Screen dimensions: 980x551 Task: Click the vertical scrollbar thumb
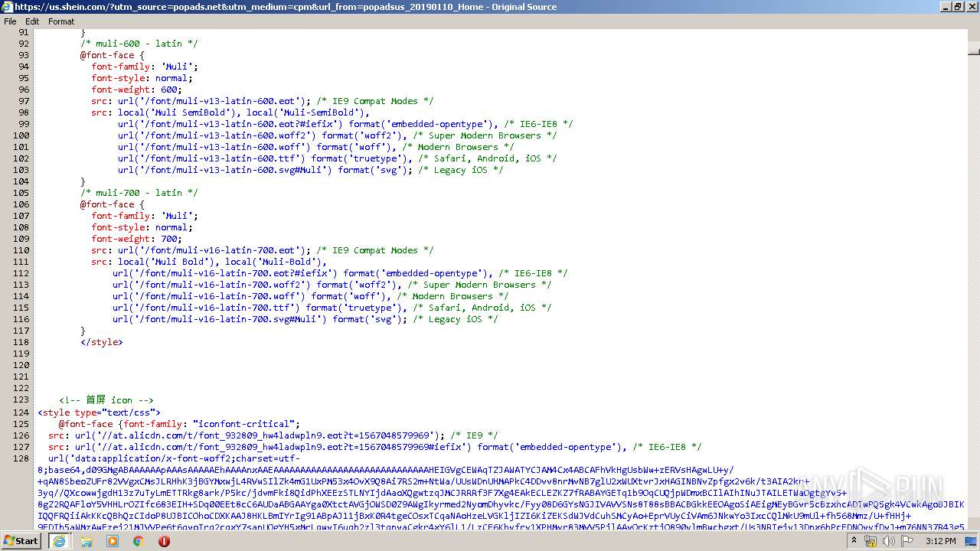click(973, 51)
